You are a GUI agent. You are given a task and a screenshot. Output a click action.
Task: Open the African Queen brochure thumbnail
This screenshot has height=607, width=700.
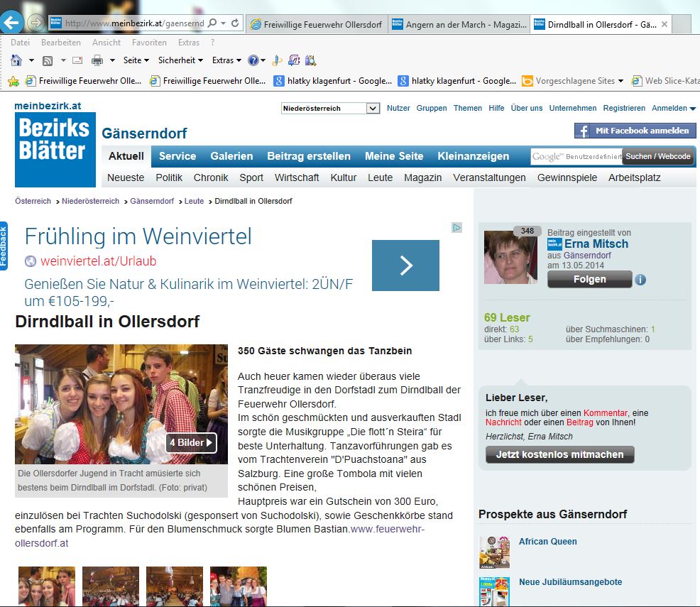pyautogui.click(x=494, y=552)
